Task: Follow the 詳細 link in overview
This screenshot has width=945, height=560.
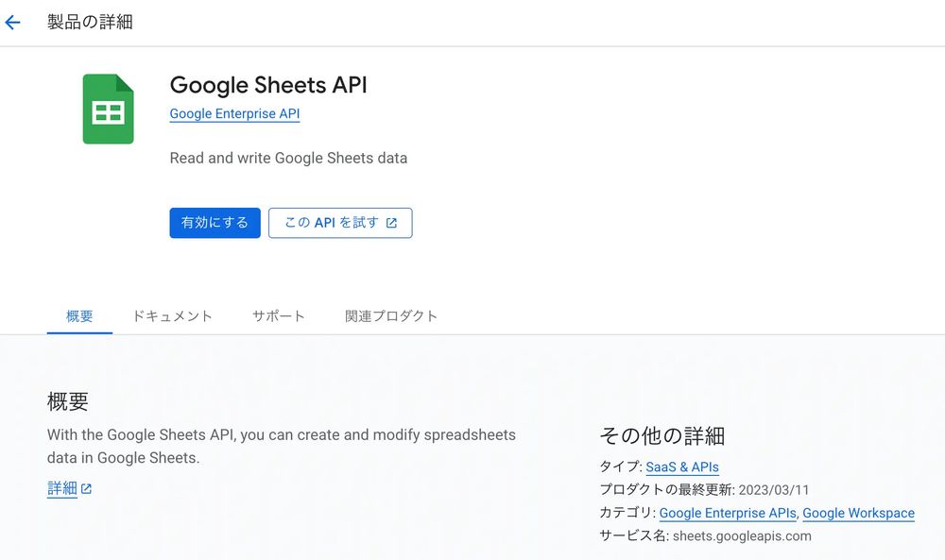Action: point(62,488)
